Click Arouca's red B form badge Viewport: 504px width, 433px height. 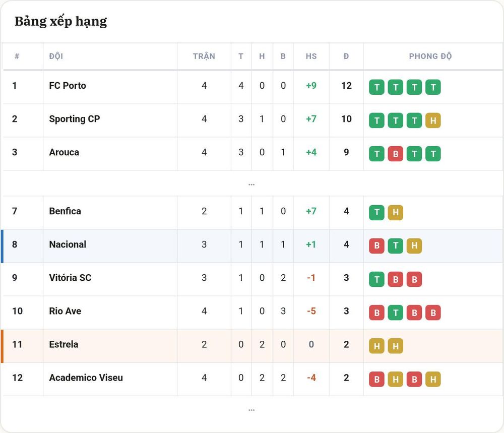pos(395,154)
